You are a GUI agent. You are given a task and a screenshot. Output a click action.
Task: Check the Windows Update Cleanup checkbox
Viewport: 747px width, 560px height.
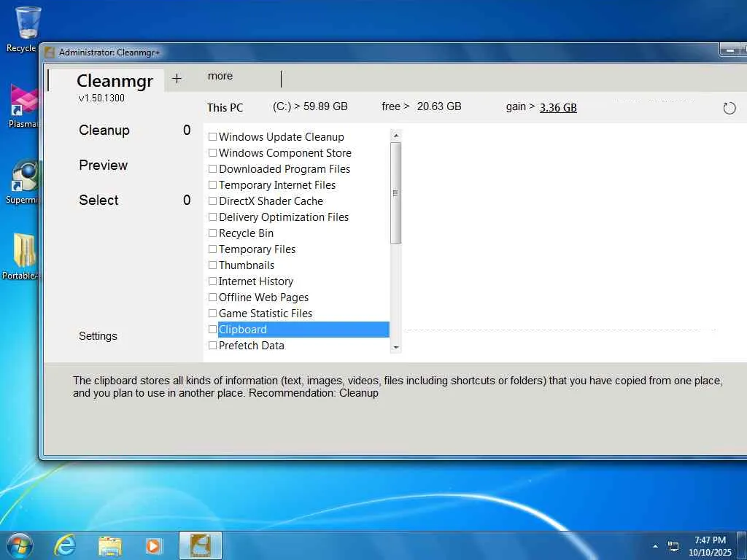pos(212,137)
